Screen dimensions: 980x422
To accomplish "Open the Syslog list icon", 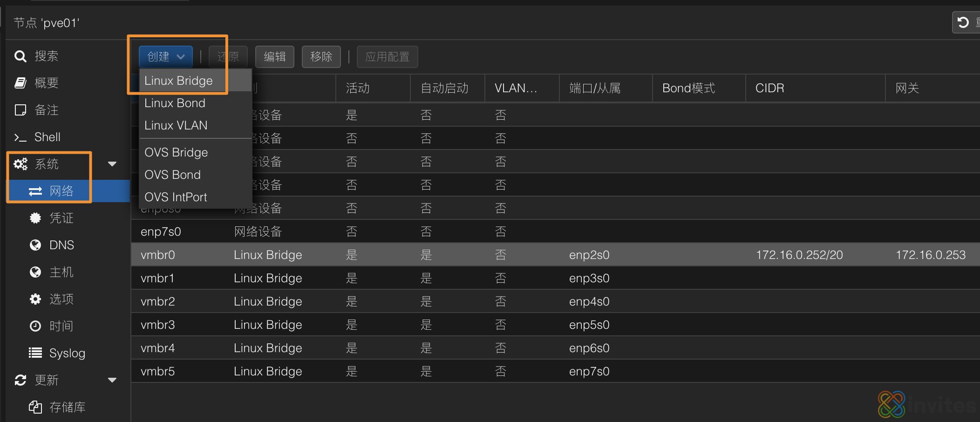I will (35, 353).
